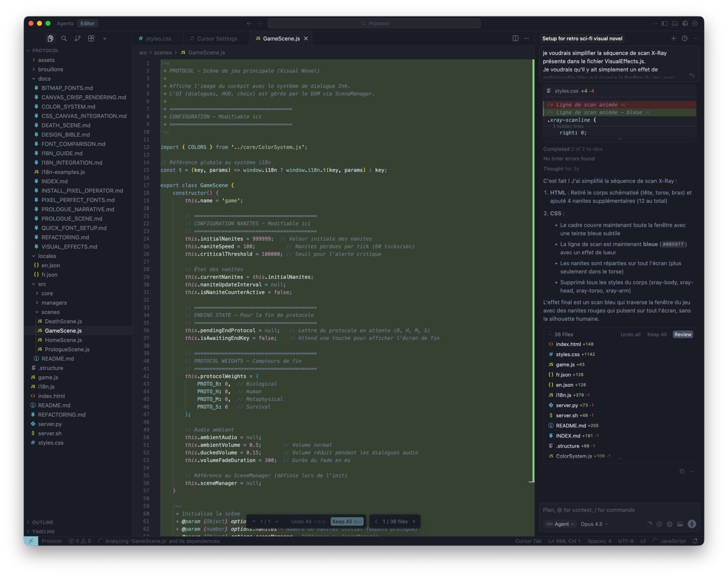Viewport: 728px width, 577px height.
Task: Click Keep All for the 38 files
Action: click(657, 334)
